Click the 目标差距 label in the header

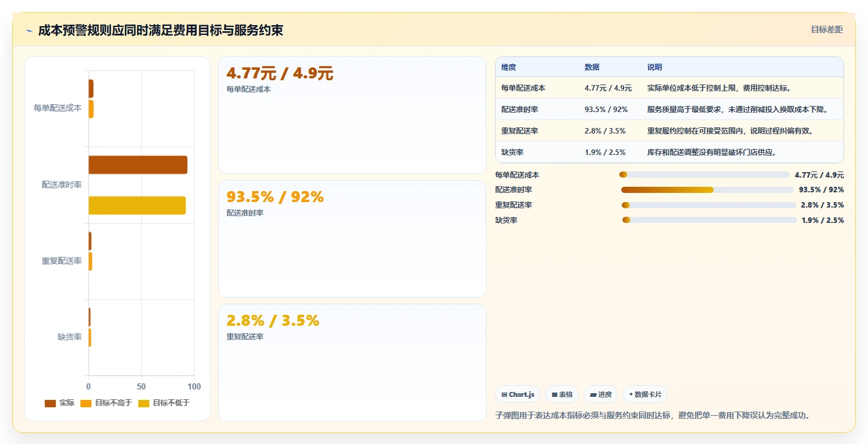pyautogui.click(x=827, y=29)
